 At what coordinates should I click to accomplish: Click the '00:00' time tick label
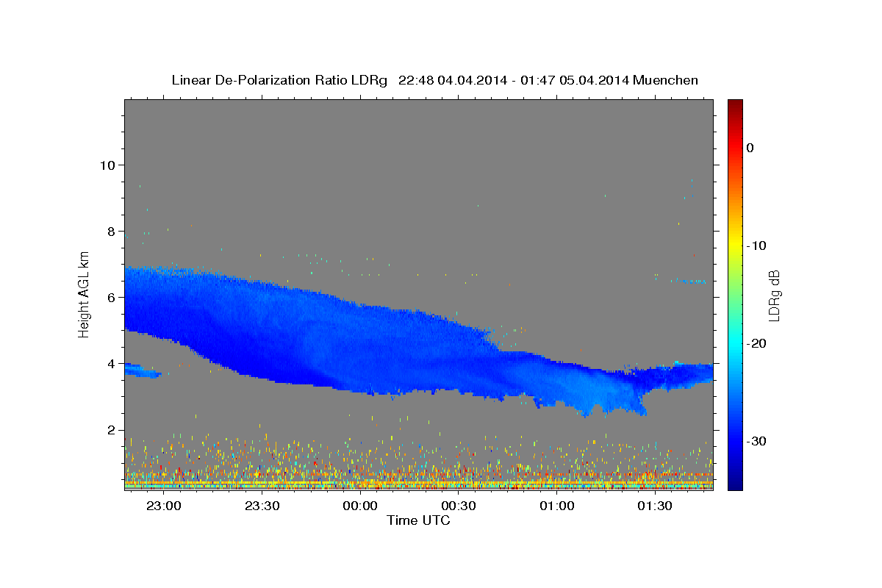(360, 506)
